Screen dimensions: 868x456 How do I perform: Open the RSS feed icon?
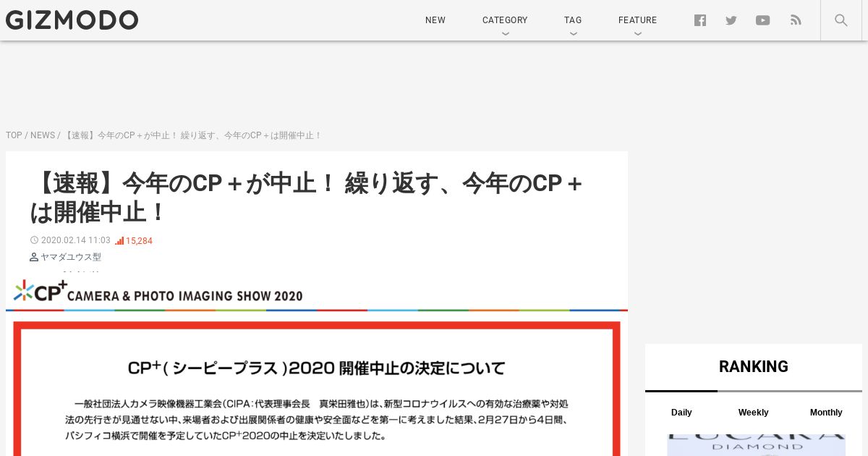click(x=796, y=20)
